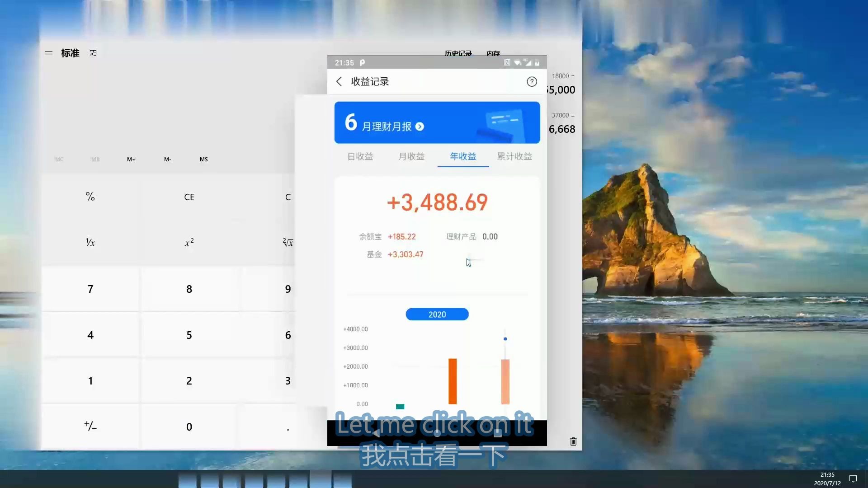Image resolution: width=868 pixels, height=488 pixels.
Task: Click the 月收益 tab
Action: pyautogui.click(x=411, y=156)
